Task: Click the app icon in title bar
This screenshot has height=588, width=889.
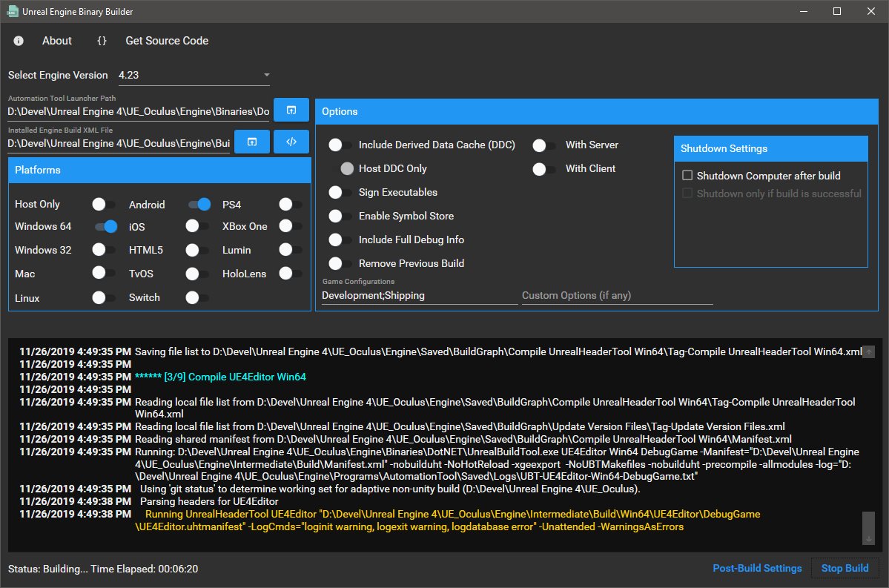Action: (x=12, y=11)
